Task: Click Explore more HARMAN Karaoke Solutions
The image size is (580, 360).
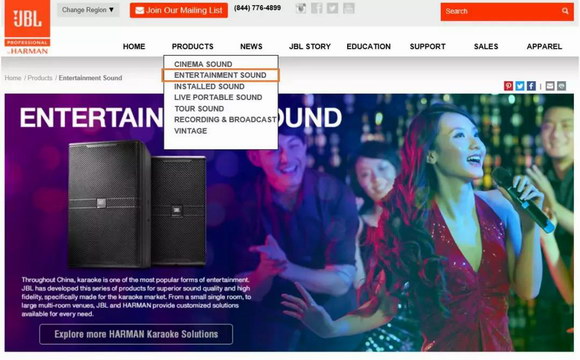Action: 136,334
